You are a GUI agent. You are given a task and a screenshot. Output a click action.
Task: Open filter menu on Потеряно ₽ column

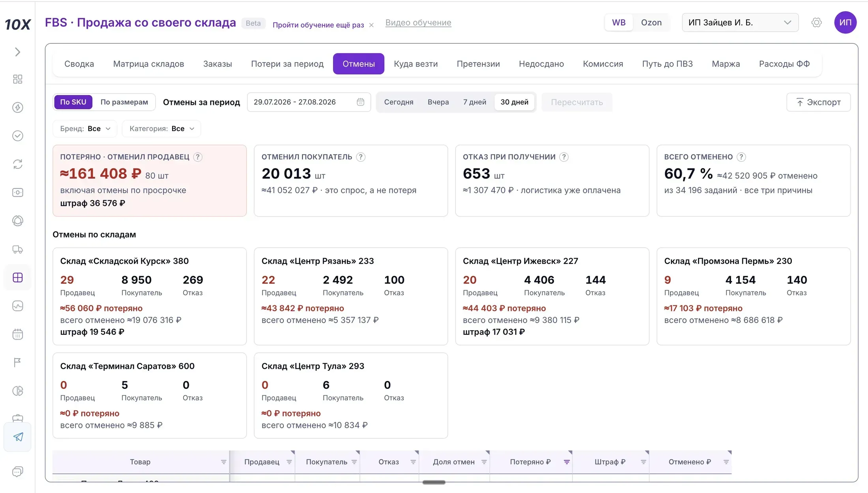(567, 462)
